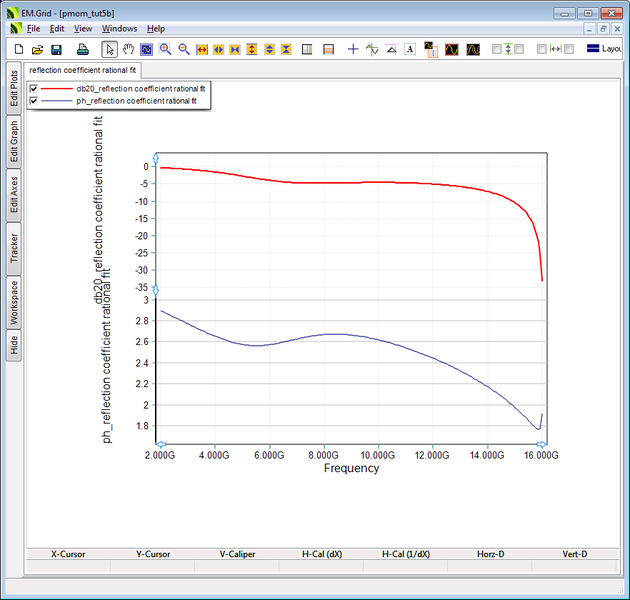Select the arrow pointer tool
The height and width of the screenshot is (600, 630).
click(109, 49)
